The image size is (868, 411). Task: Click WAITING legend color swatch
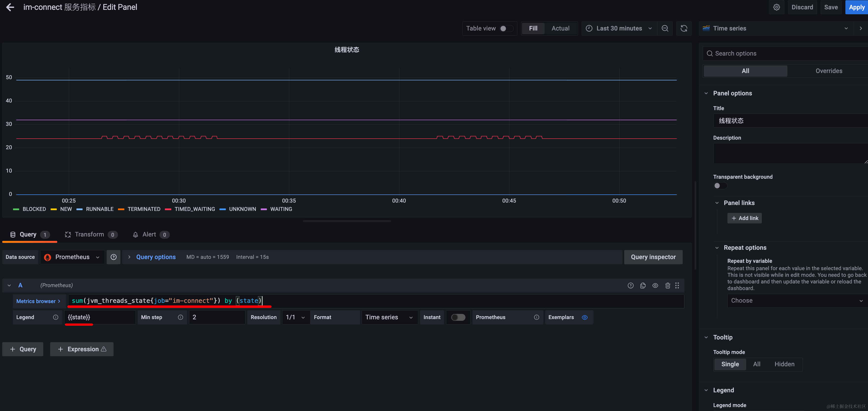[264, 209]
